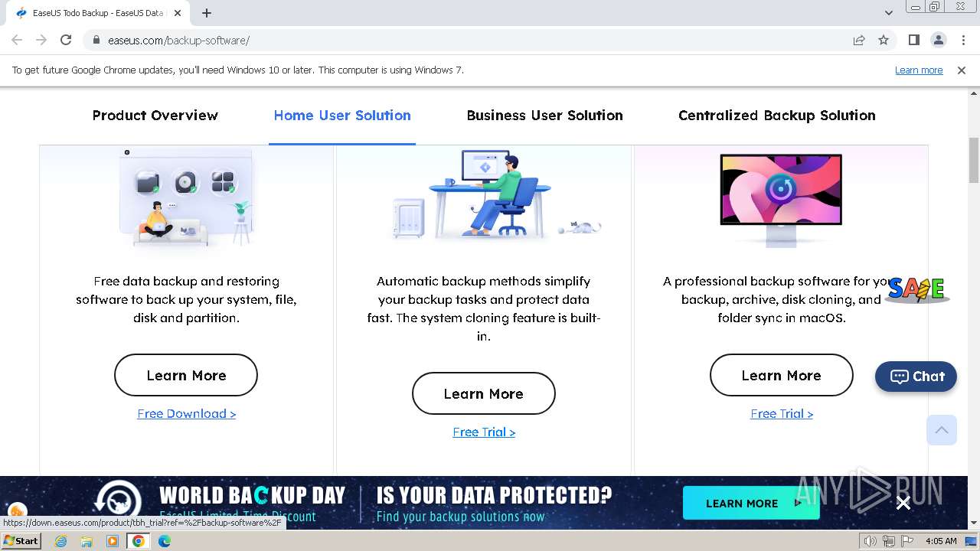
Task: Open the Chrome three-dot menu
Action: (x=962, y=40)
